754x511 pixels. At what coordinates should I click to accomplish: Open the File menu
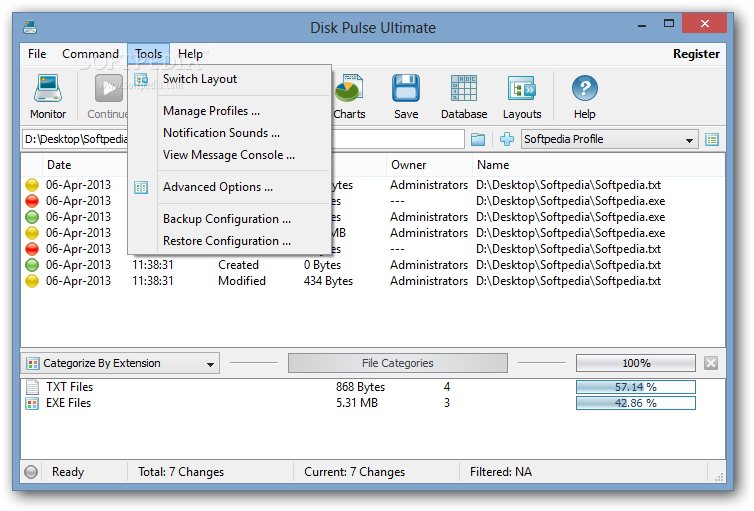(x=37, y=54)
